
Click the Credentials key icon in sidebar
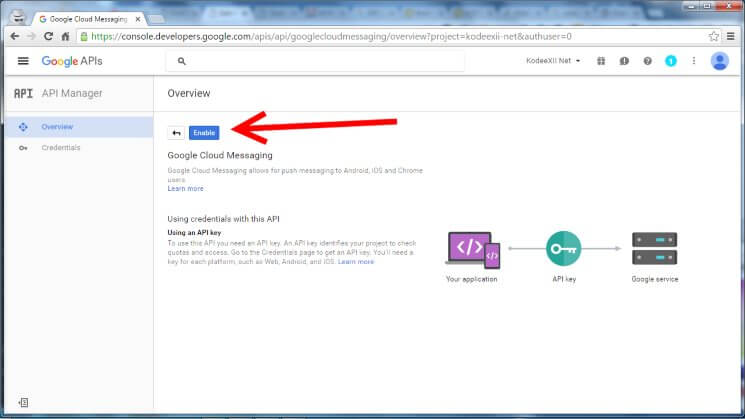point(23,148)
